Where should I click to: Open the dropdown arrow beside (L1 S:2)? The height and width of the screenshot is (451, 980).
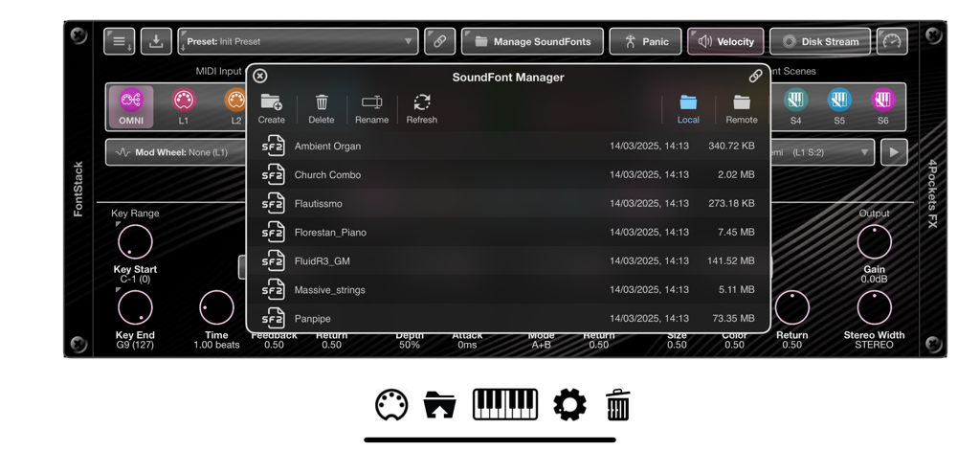tap(865, 152)
